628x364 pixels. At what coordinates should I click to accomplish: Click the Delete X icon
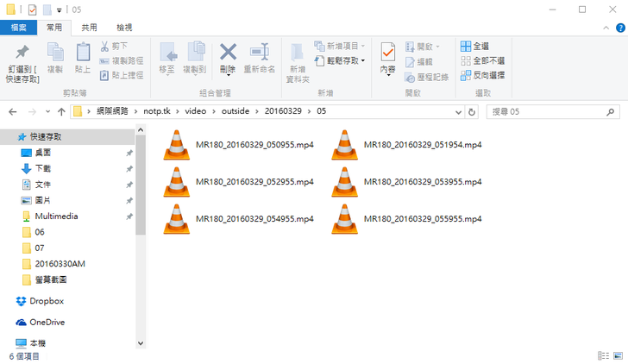pyautogui.click(x=228, y=52)
